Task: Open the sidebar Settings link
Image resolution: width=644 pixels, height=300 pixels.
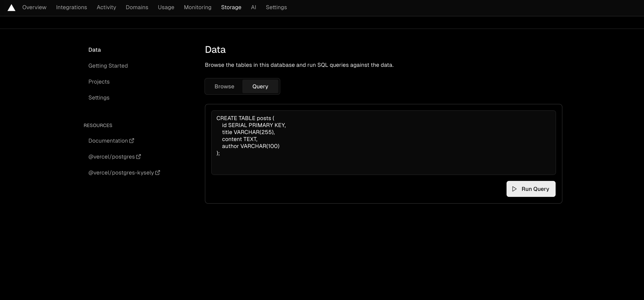Action: tap(99, 98)
